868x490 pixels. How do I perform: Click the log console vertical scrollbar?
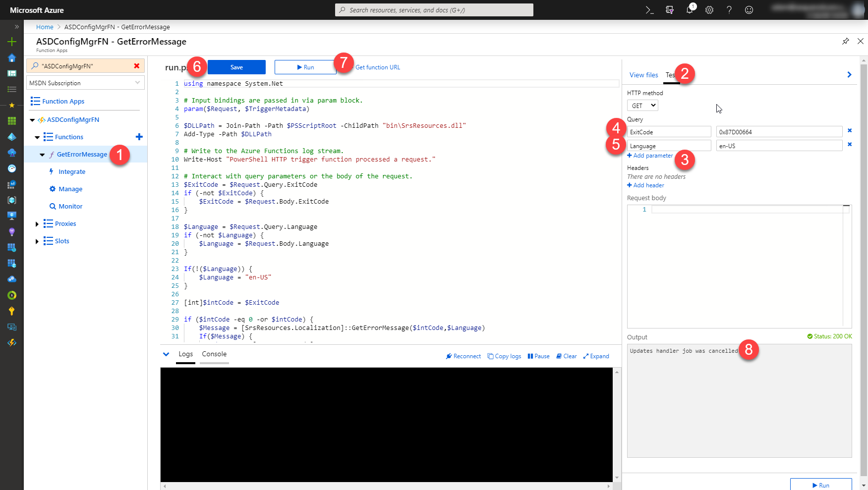[617, 425]
